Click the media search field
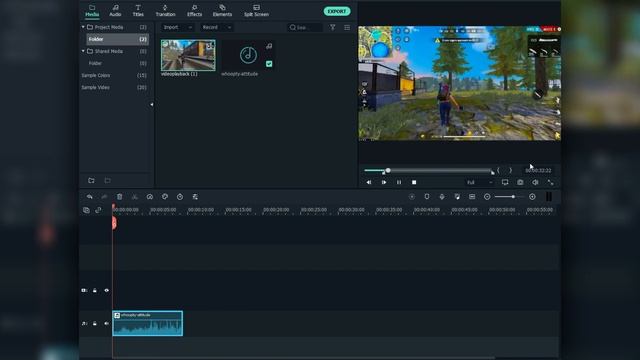 click(305, 27)
